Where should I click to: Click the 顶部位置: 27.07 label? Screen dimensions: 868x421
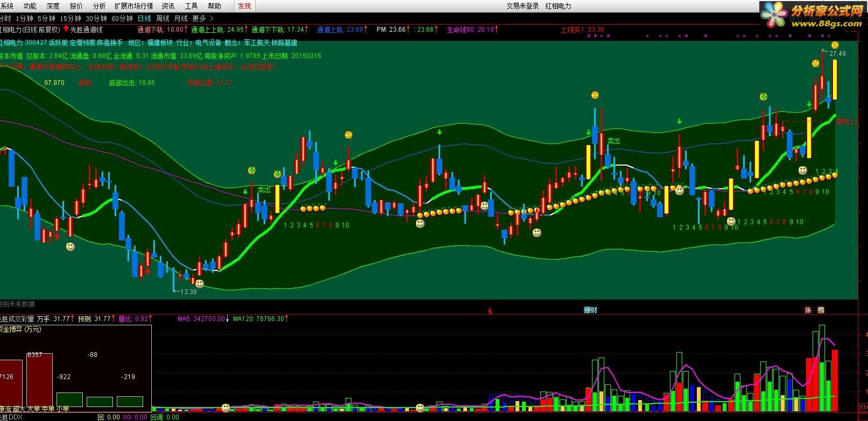210,83
